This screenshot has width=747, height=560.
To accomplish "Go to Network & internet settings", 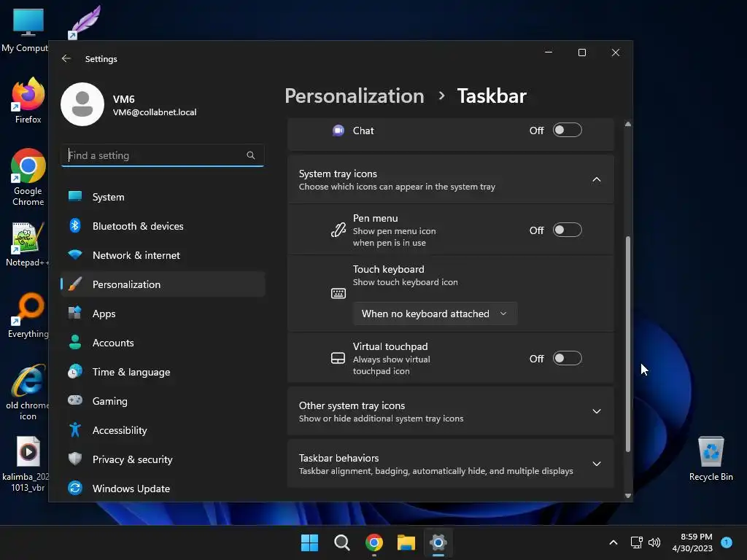I will pos(163,255).
